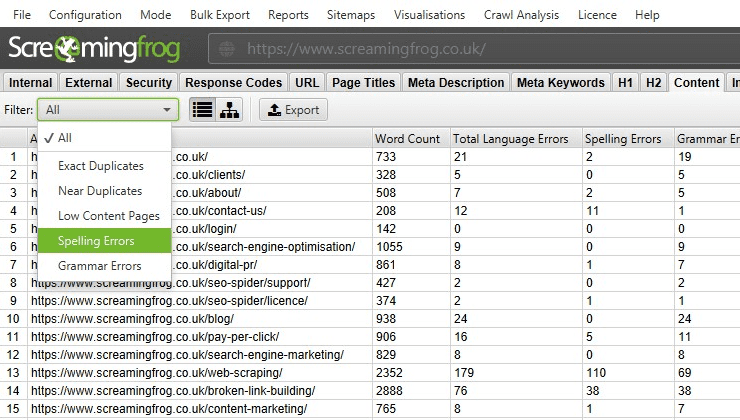Sort by Spelling Errors column header
Viewport: 740px width, 420px height.
click(x=628, y=138)
